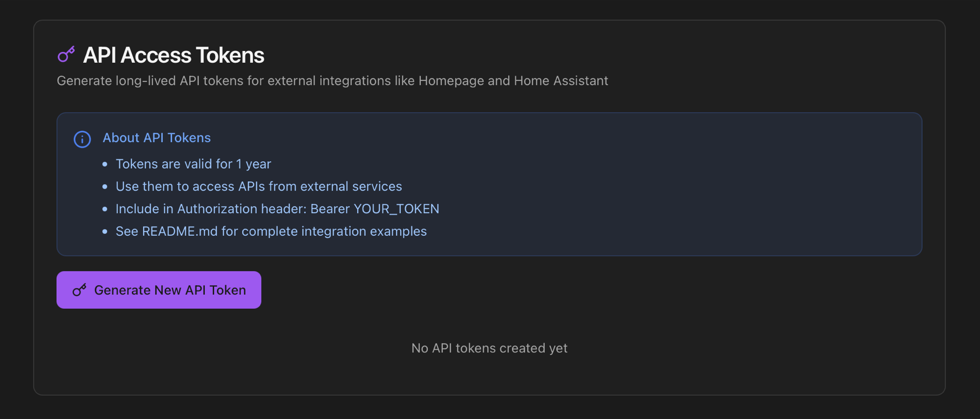This screenshot has height=419, width=980.
Task: Click the API Access Tokens heading
Action: tap(173, 55)
